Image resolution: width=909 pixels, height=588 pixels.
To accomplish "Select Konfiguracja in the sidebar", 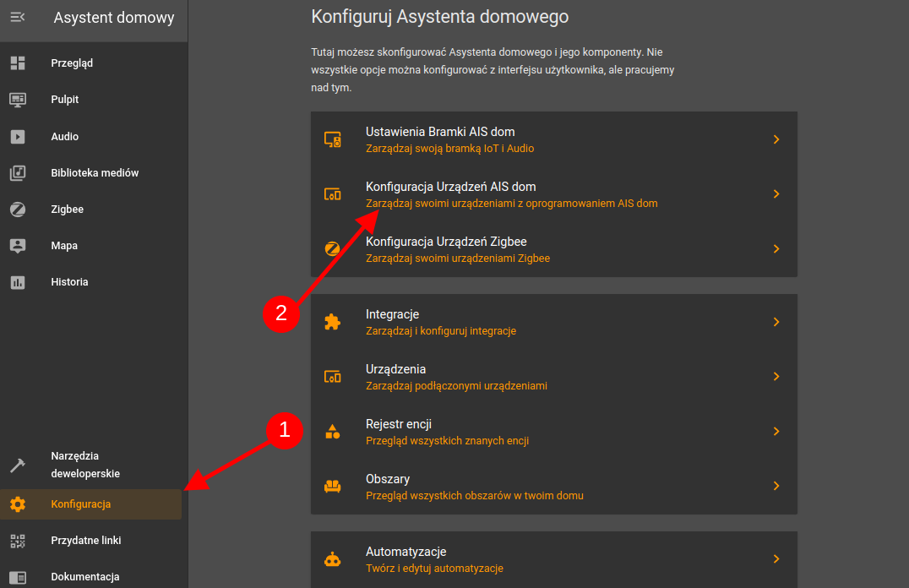I will coord(91,504).
